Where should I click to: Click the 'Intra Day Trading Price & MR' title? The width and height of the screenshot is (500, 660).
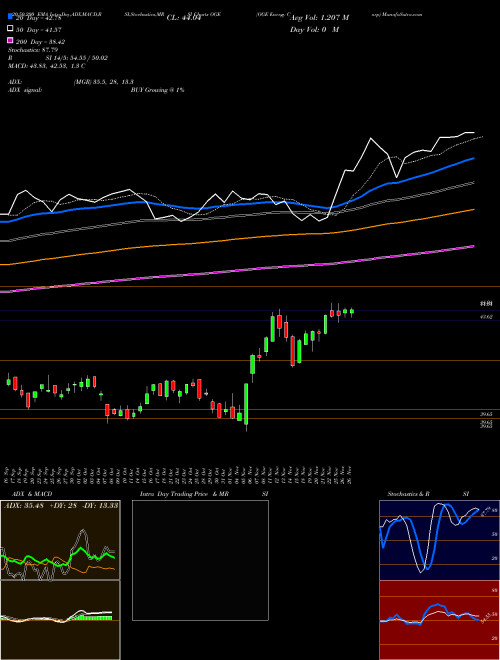184,494
